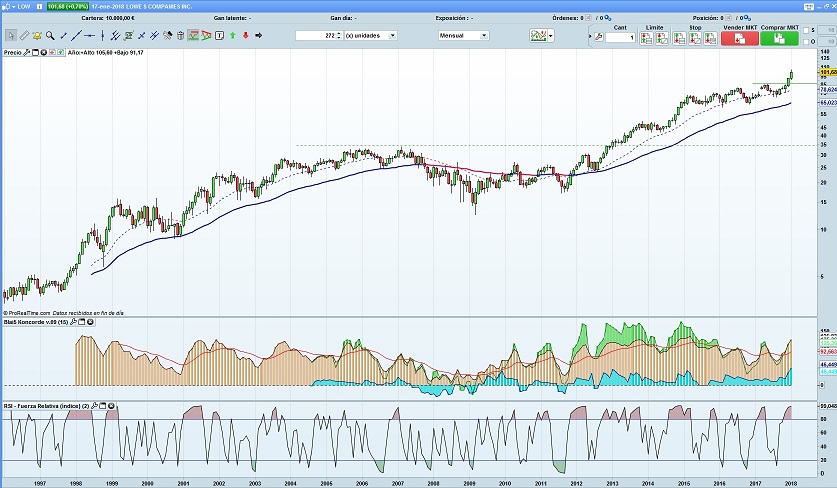
Task: Click the units quantity field showing 272
Action: (318, 35)
